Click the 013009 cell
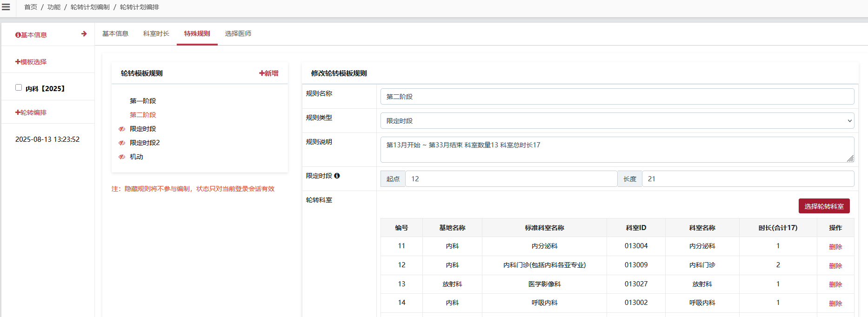 pyautogui.click(x=636, y=265)
